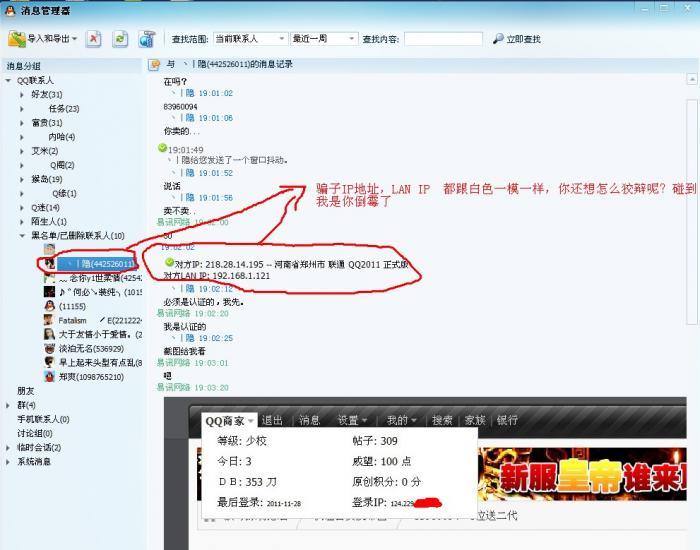700x550 pixels.
Task: Expand the 群(4) group
Action: click(x=8, y=405)
